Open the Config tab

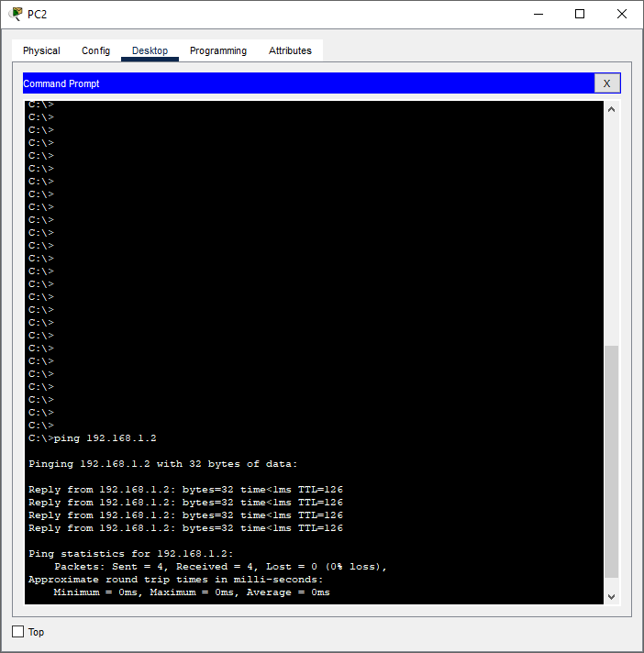95,51
